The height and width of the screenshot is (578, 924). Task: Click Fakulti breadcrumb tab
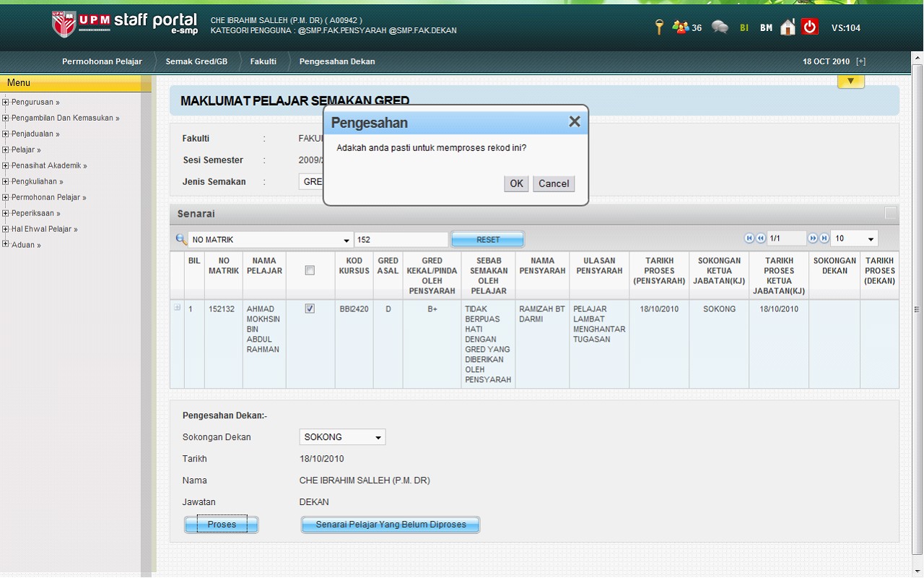coord(263,61)
